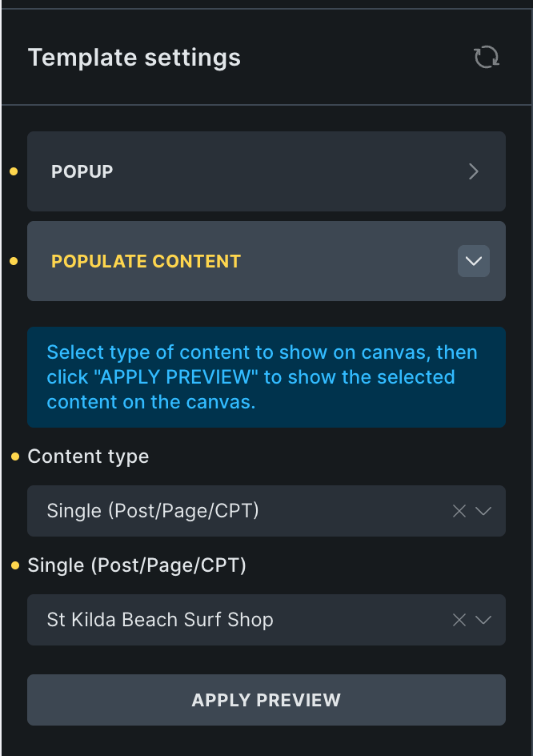
Task: Click the yellow dot next to Single (Post/Page/CPT) label
Action: (15, 565)
